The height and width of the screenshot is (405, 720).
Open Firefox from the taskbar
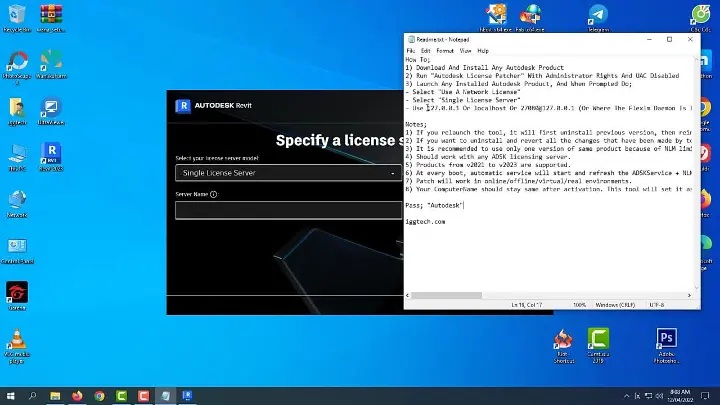(77, 396)
